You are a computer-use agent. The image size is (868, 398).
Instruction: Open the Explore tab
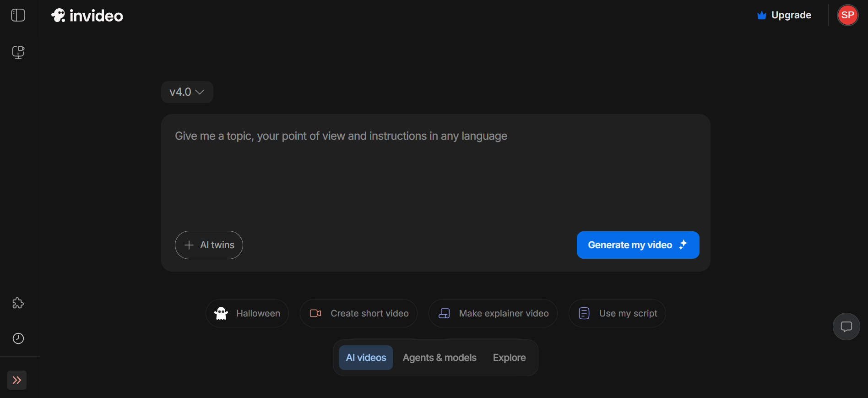[x=509, y=358]
